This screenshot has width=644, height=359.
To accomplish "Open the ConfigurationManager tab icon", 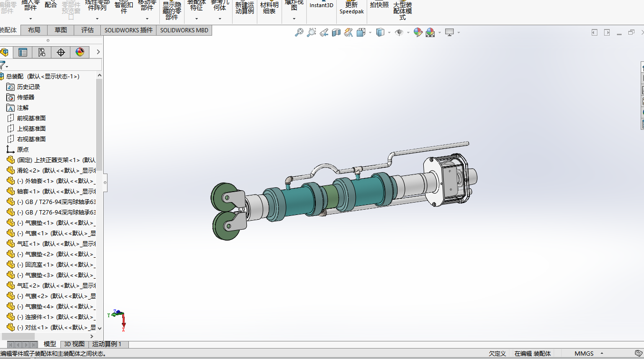I will click(x=42, y=52).
